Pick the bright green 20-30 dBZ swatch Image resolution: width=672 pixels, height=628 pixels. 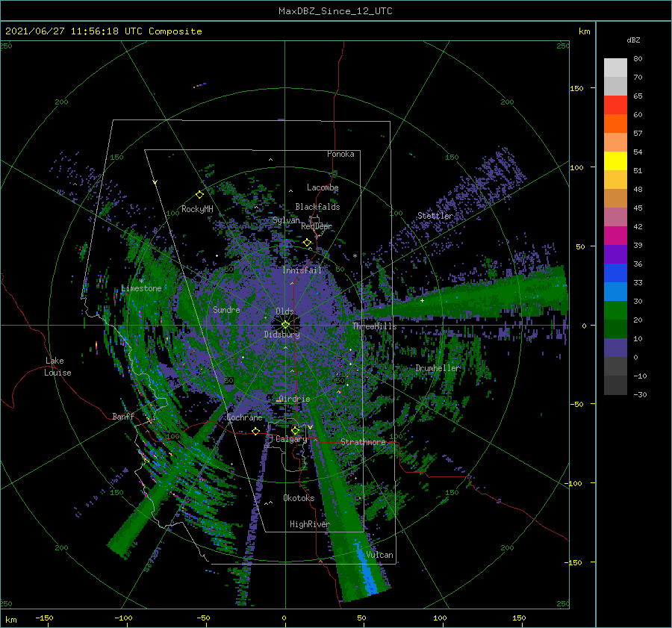click(615, 311)
